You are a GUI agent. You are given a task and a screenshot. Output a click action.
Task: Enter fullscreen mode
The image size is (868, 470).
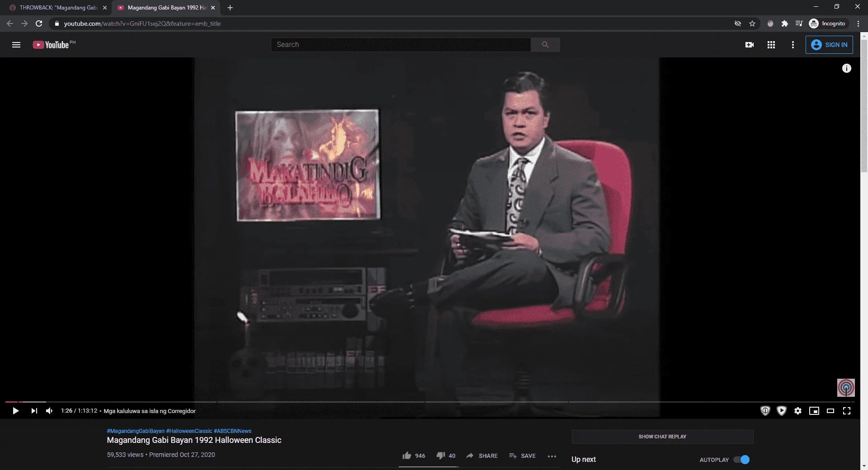[847, 411]
